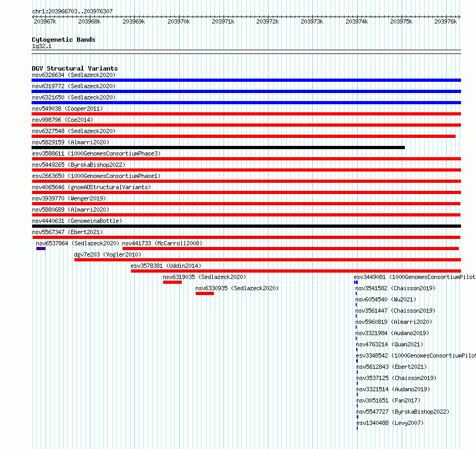Click the 203967k ruler tick label
Image resolution: width=476 pixels, height=449 pixels.
(x=45, y=21)
